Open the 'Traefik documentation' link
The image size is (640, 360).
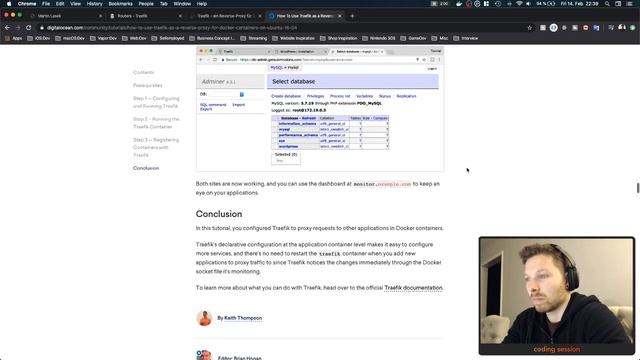point(413,288)
